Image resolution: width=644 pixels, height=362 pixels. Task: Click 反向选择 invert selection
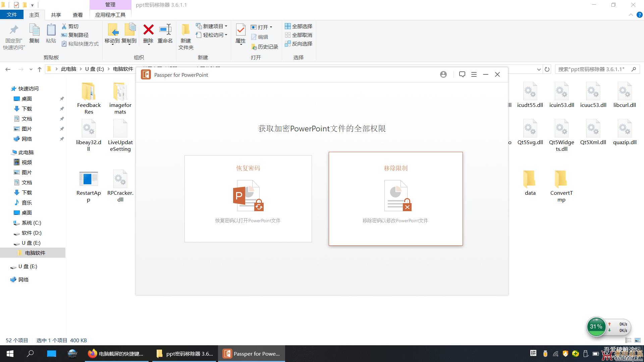pyautogui.click(x=299, y=44)
